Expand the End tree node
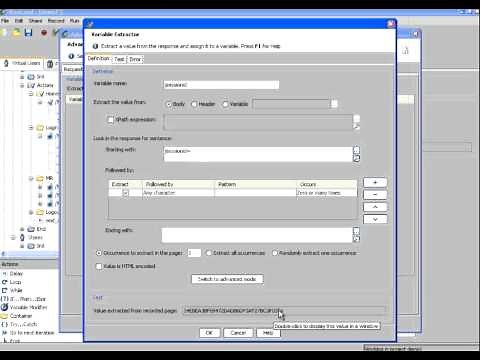This screenshot has height=360, width=480. pyautogui.click(x=22, y=229)
